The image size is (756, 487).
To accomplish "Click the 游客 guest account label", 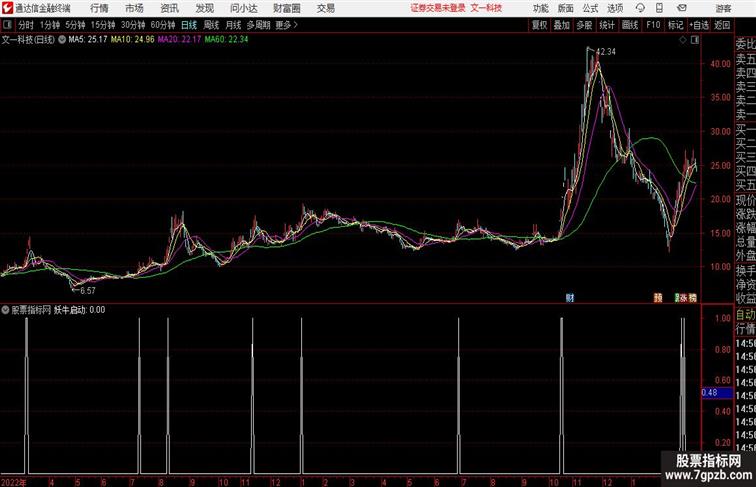I will 723,8.
